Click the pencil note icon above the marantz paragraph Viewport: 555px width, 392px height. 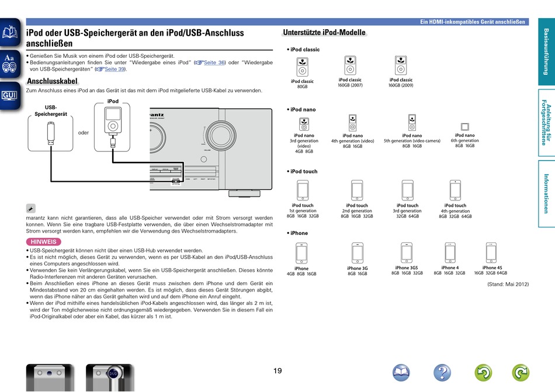coord(31,209)
